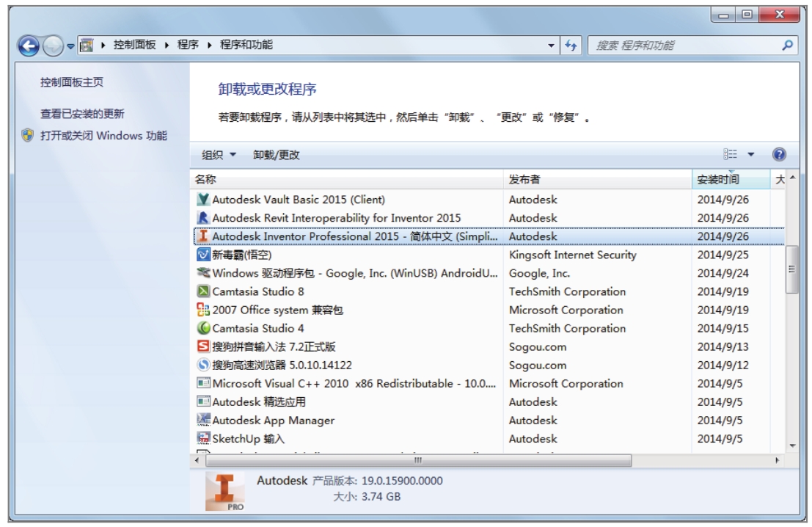Click the vertical scrollbar down arrow
The image size is (812, 527).
[791, 446]
